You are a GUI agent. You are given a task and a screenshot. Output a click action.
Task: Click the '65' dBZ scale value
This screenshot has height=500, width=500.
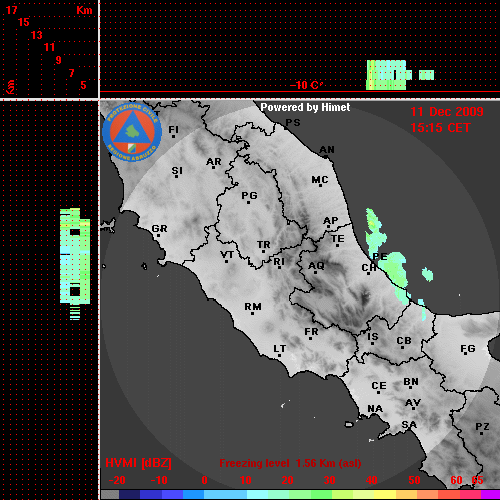(477, 480)
